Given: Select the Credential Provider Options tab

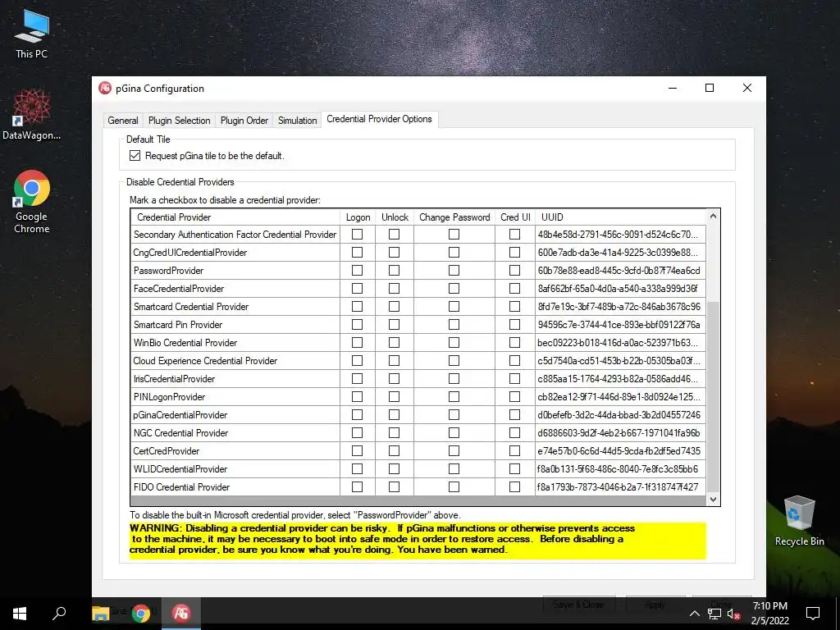Looking at the screenshot, I should (x=379, y=119).
